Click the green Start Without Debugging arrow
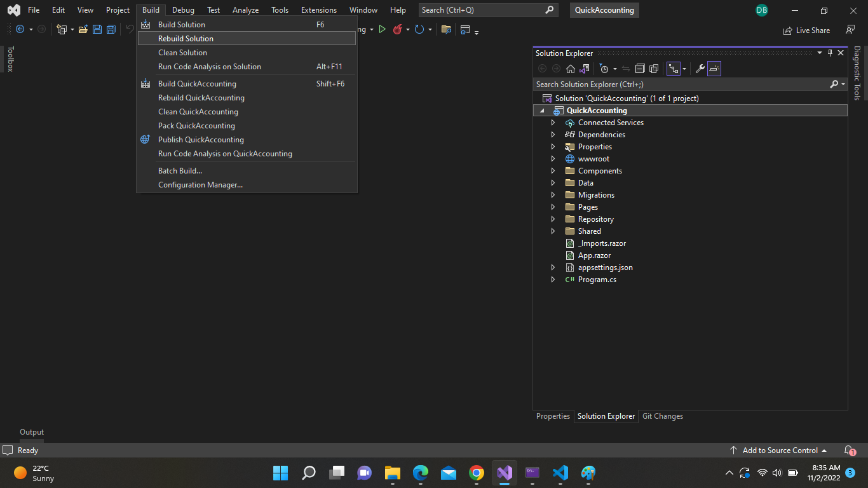This screenshot has height=488, width=868. click(382, 29)
